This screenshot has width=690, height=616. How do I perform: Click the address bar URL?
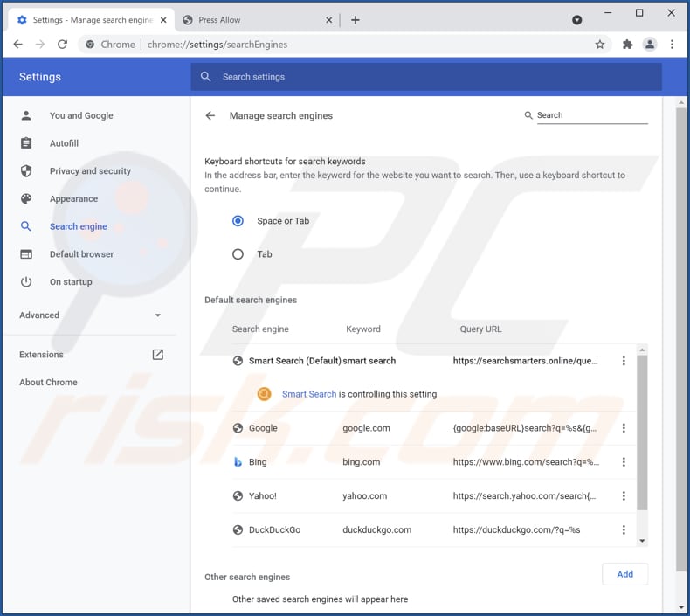[x=217, y=45]
